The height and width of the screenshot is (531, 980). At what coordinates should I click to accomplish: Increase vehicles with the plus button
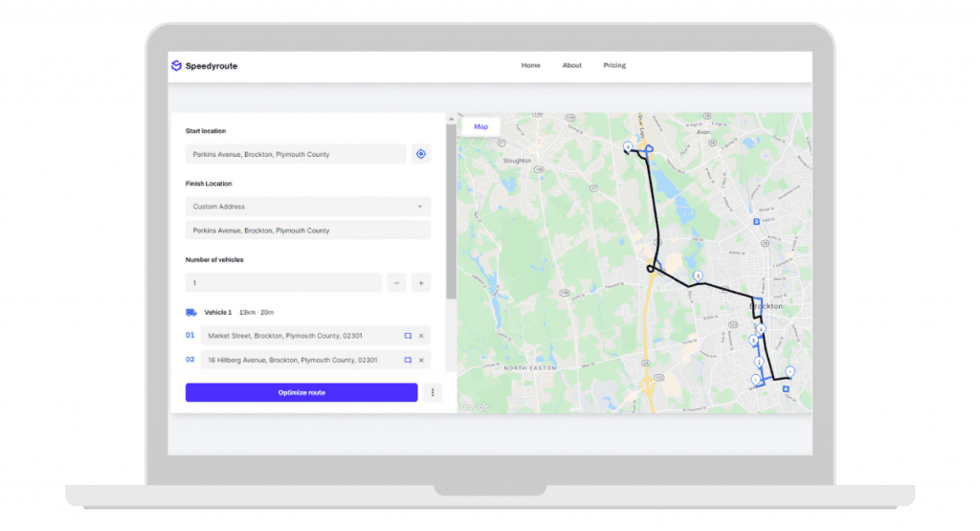click(x=421, y=283)
